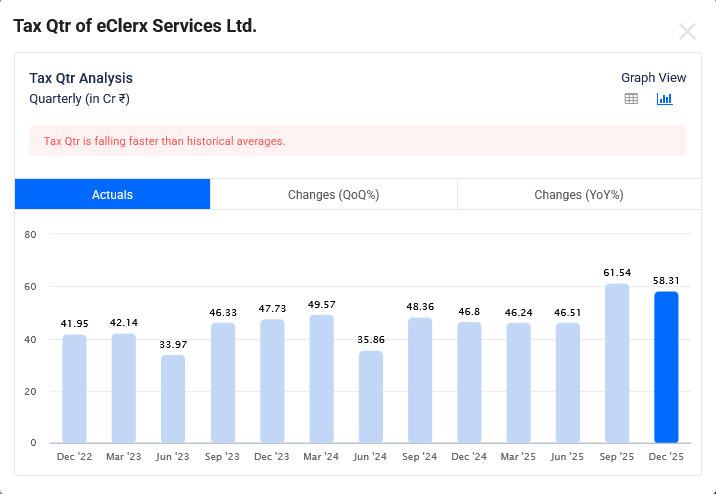
Task: Click the Jun '24 bar
Action: click(x=370, y=397)
